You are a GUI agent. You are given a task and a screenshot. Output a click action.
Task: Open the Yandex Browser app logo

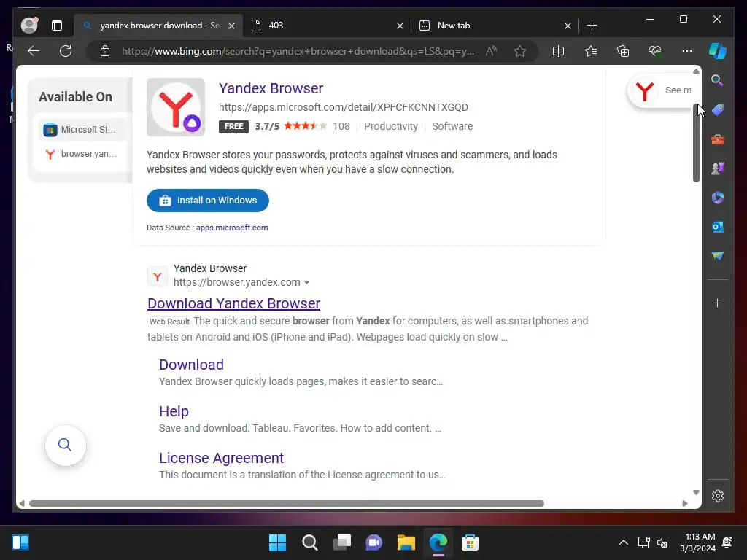[x=176, y=107]
